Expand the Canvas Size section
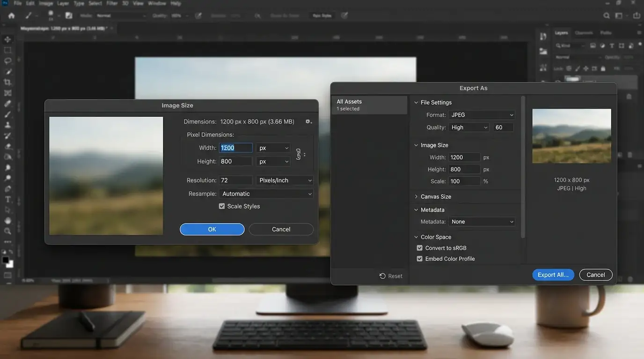 [416, 197]
